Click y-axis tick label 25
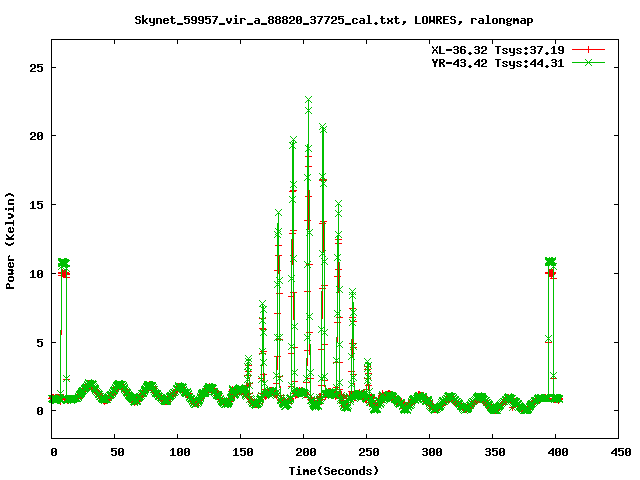640x480 pixels. click(36, 68)
